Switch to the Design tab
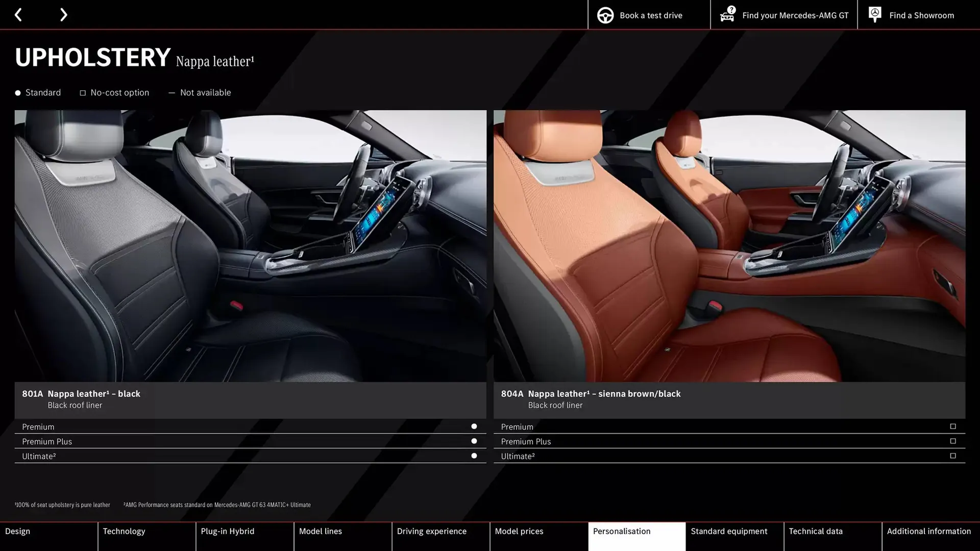Viewport: 980px width, 551px height. point(48,536)
